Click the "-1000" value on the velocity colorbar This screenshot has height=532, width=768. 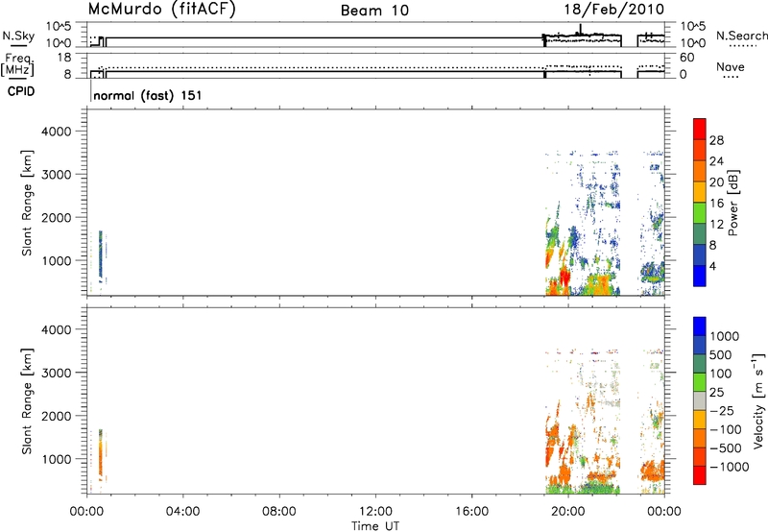(730, 467)
